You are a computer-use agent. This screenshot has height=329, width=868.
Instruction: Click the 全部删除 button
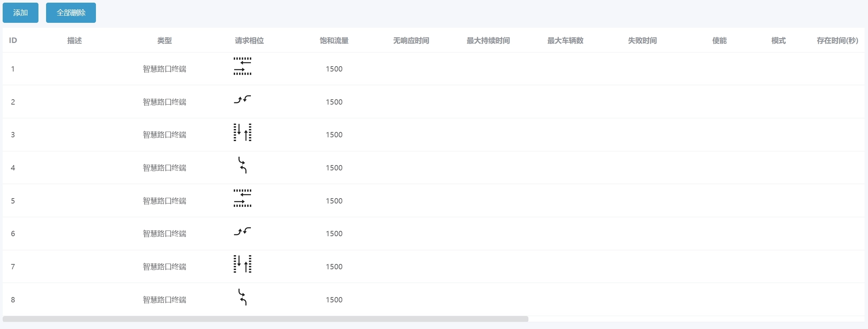coord(71,13)
